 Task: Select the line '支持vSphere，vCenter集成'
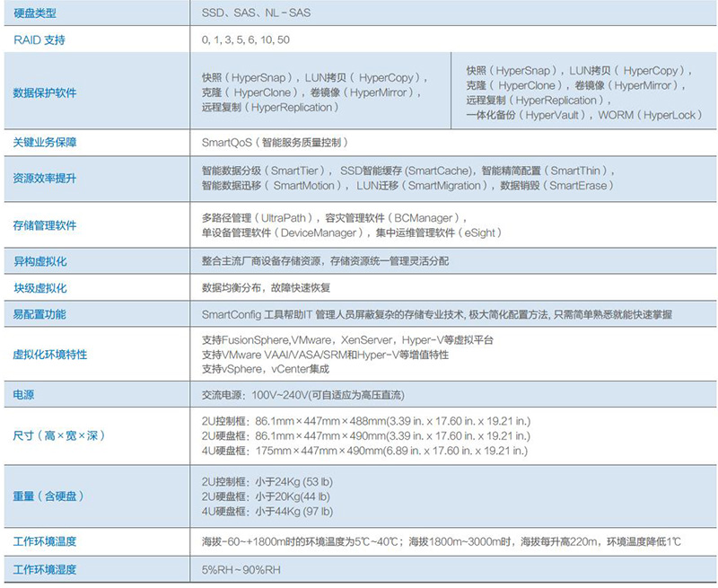click(x=266, y=369)
